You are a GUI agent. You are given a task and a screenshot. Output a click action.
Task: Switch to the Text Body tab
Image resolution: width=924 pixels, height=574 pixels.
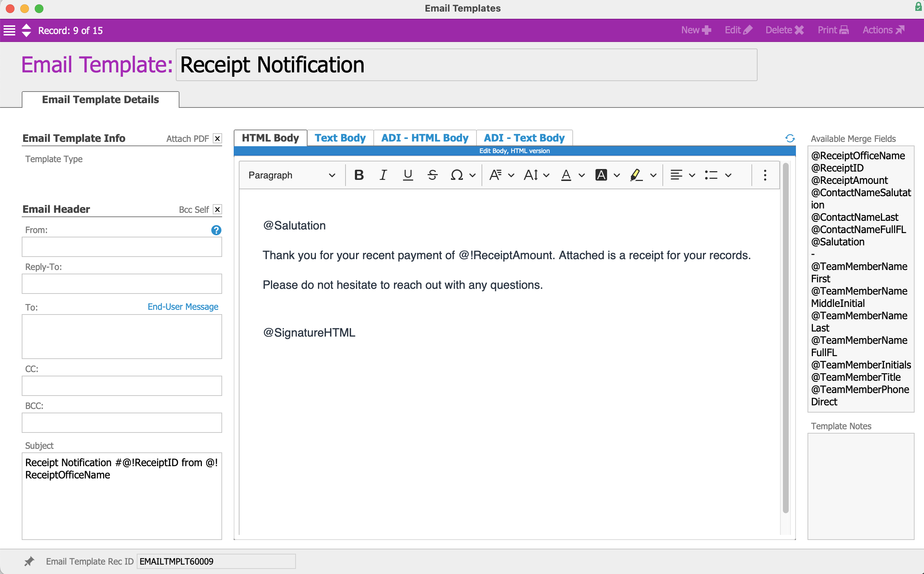340,138
